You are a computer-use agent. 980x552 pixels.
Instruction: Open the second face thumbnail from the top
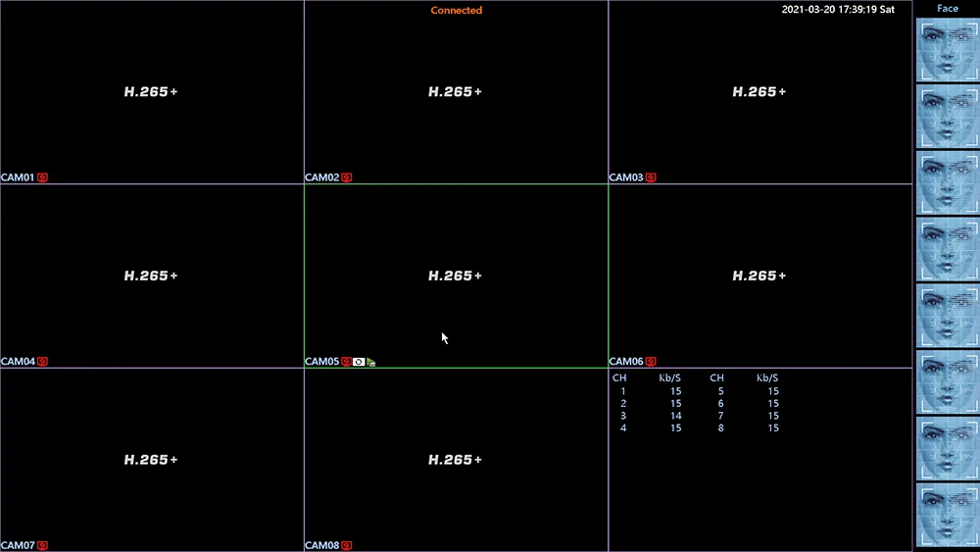point(948,117)
